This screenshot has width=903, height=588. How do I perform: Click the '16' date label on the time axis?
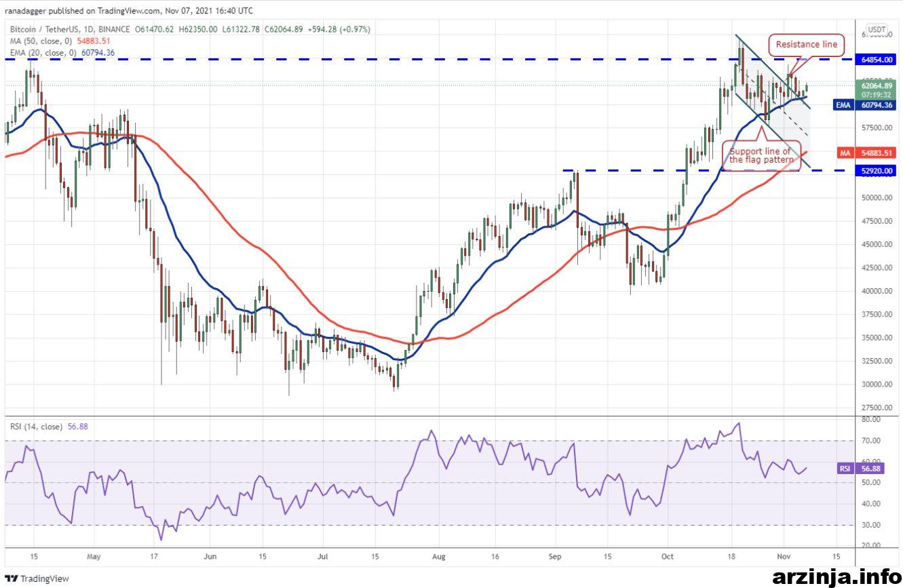(495, 556)
